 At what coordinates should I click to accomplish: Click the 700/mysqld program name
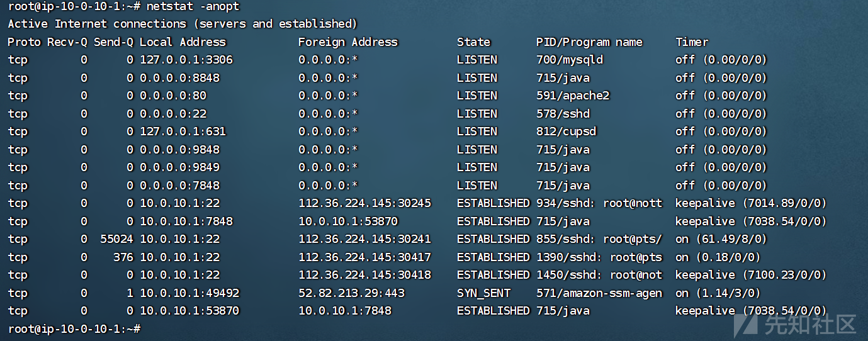(x=570, y=60)
